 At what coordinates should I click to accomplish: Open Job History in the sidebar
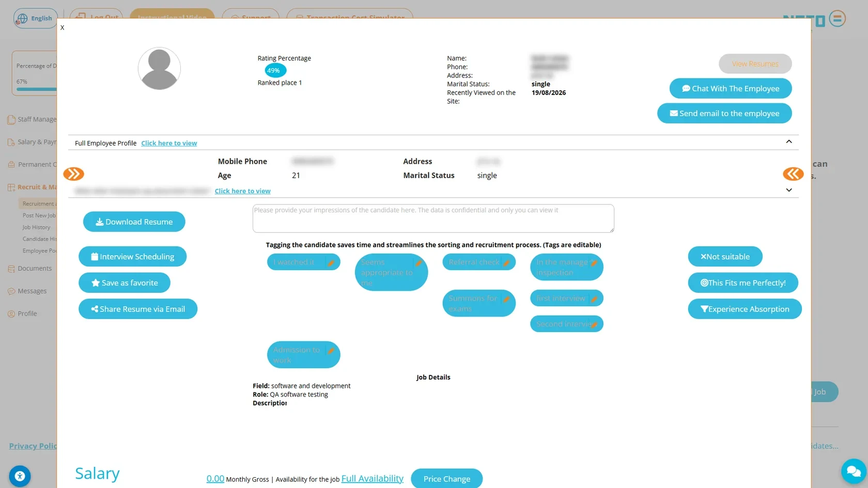[36, 227]
